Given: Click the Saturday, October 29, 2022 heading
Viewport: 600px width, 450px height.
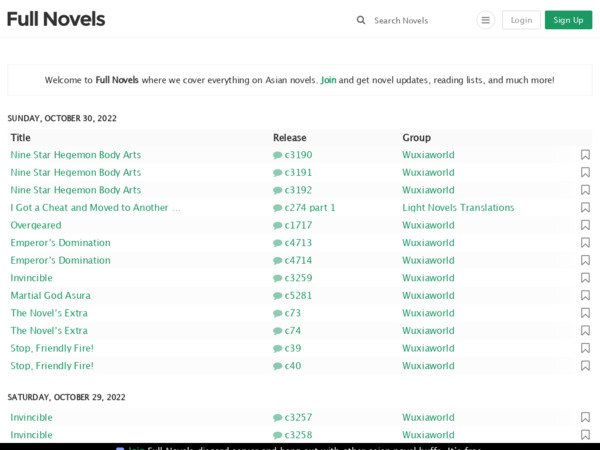Looking at the screenshot, I should [x=67, y=397].
